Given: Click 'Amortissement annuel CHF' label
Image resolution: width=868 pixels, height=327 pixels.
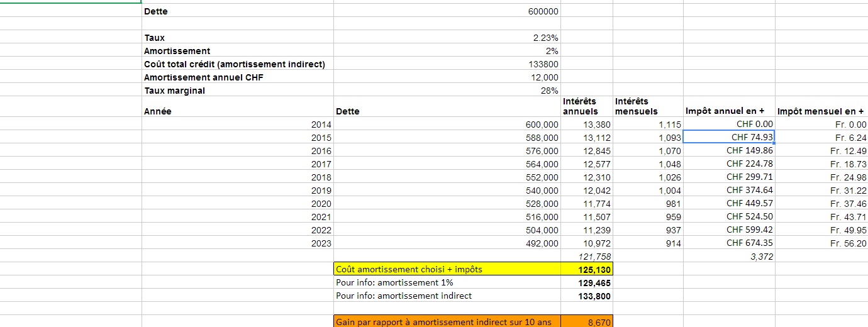Looking at the screenshot, I should [237, 77].
